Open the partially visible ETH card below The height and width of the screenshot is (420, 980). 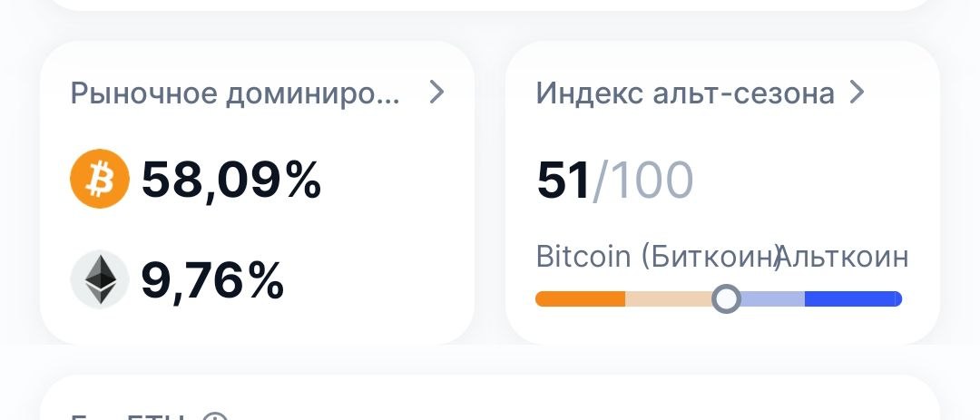click(490, 397)
